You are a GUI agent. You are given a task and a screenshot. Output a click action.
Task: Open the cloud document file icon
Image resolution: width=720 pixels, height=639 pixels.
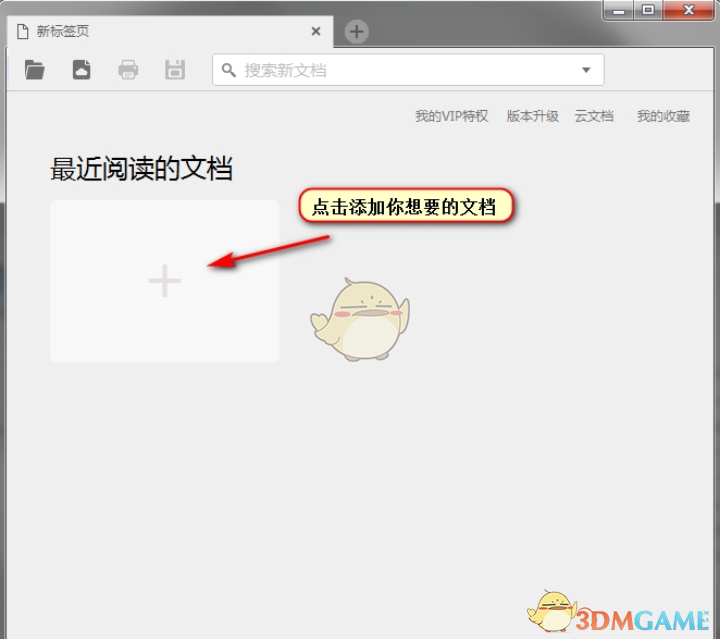[x=81, y=70]
